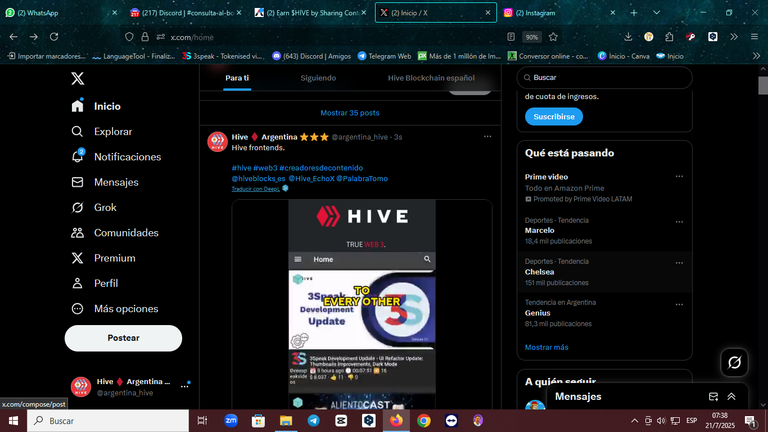Image resolution: width=768 pixels, height=432 pixels.
Task: Open Inicio - Canva bookmark
Action: (624, 56)
